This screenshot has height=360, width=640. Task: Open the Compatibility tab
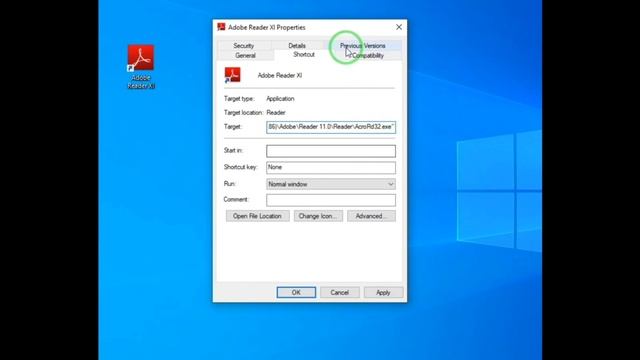368,56
